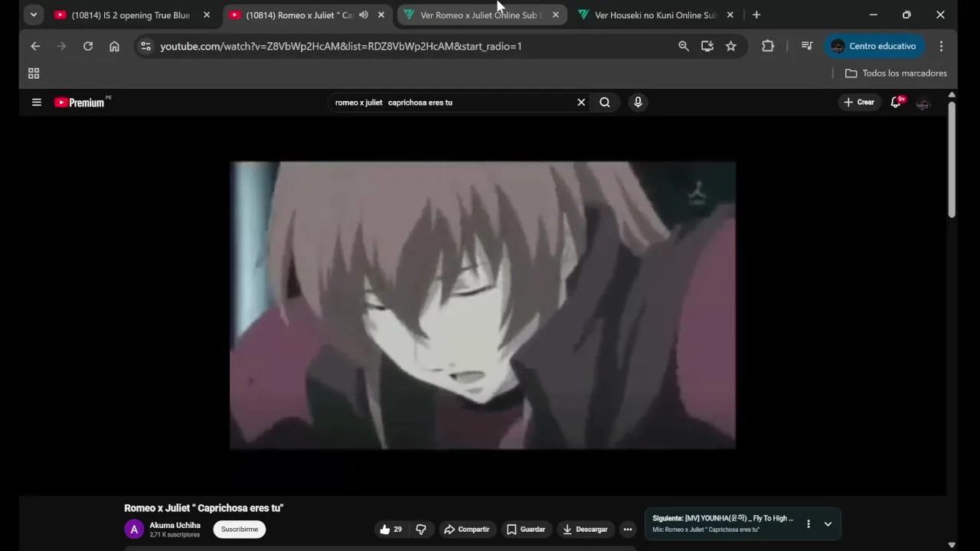
Task: Close the Ver Romeo x Juliet Online tab
Action: [556, 15]
